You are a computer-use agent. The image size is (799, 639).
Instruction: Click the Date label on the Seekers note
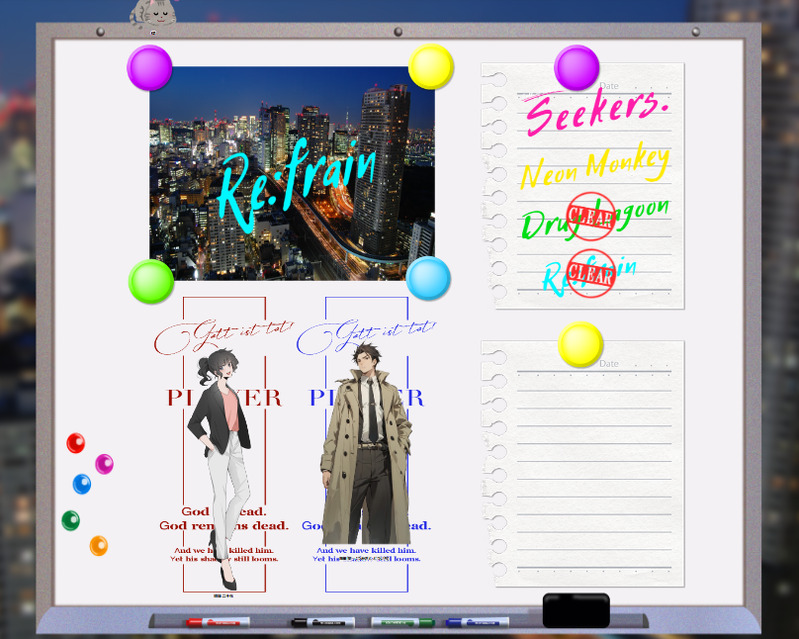(x=609, y=86)
